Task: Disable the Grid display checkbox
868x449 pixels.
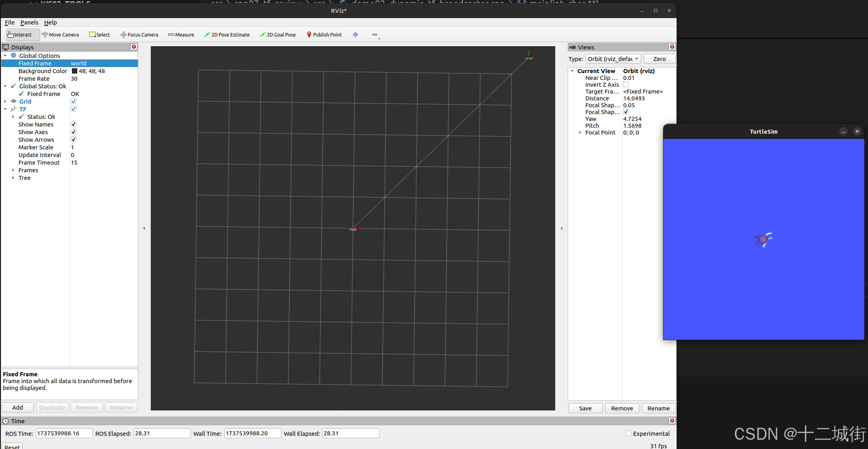Action: click(x=74, y=102)
